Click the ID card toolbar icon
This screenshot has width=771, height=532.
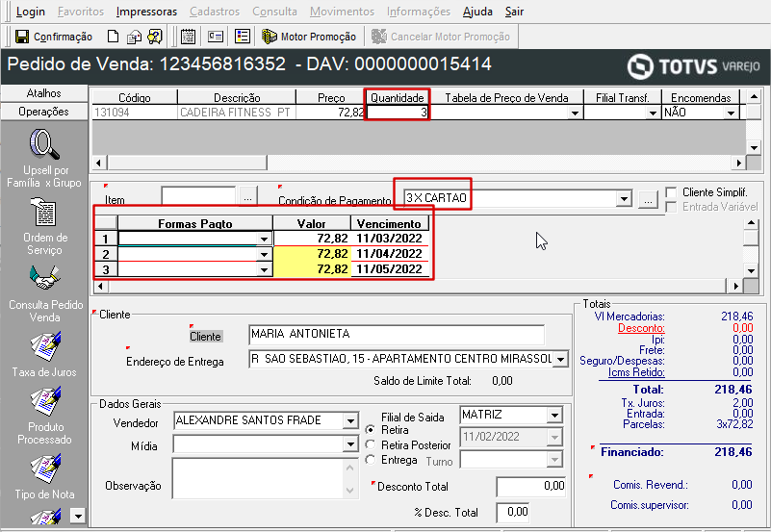point(216,37)
